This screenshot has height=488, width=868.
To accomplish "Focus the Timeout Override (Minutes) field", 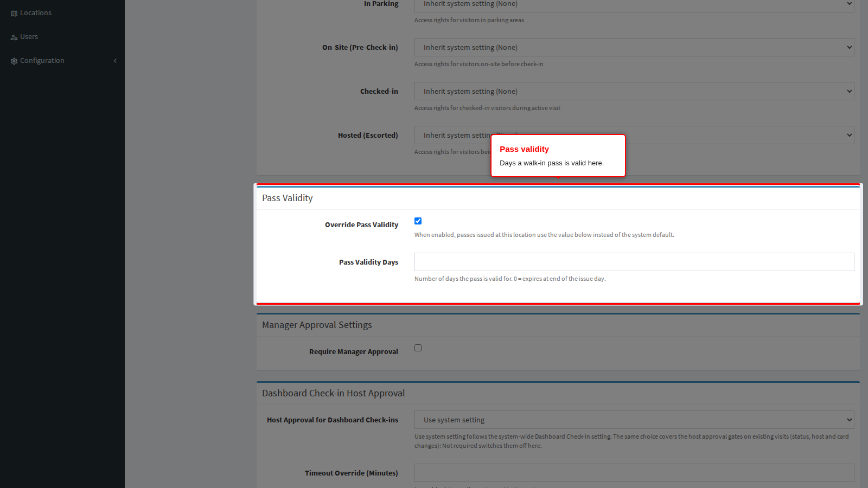I will [634, 473].
